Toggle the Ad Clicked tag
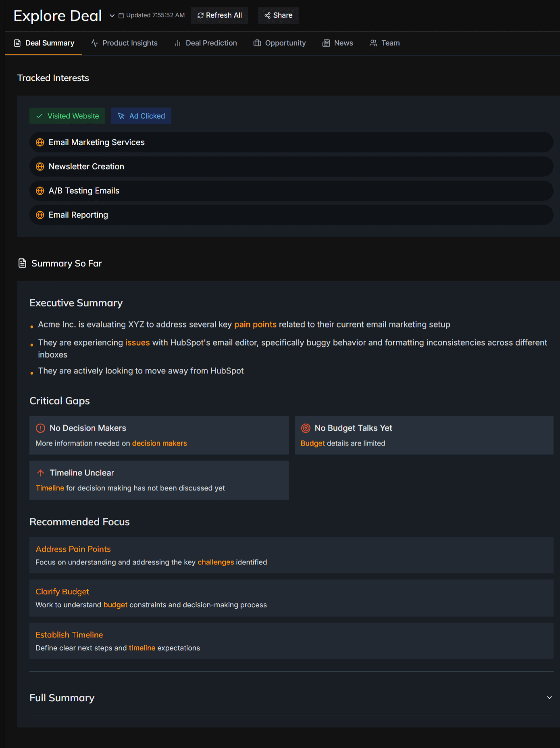Viewport: 560px width, 748px height. coord(141,116)
